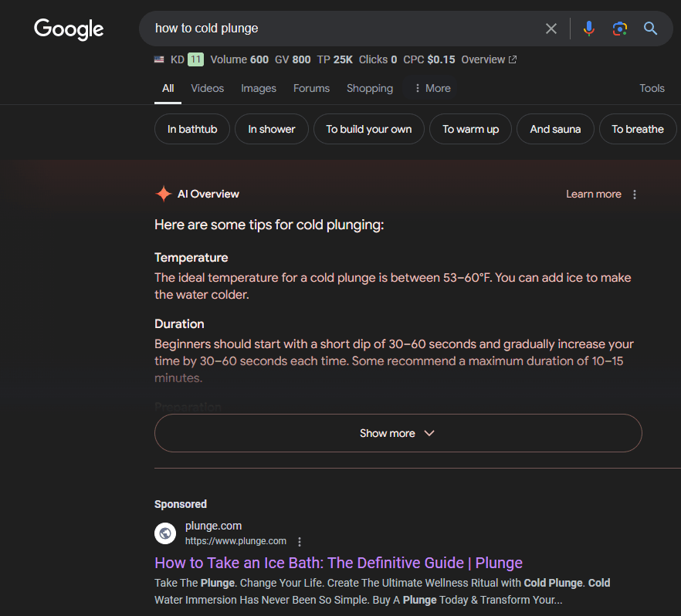
Task: Choose the "To build your own" chip
Action: 368,129
